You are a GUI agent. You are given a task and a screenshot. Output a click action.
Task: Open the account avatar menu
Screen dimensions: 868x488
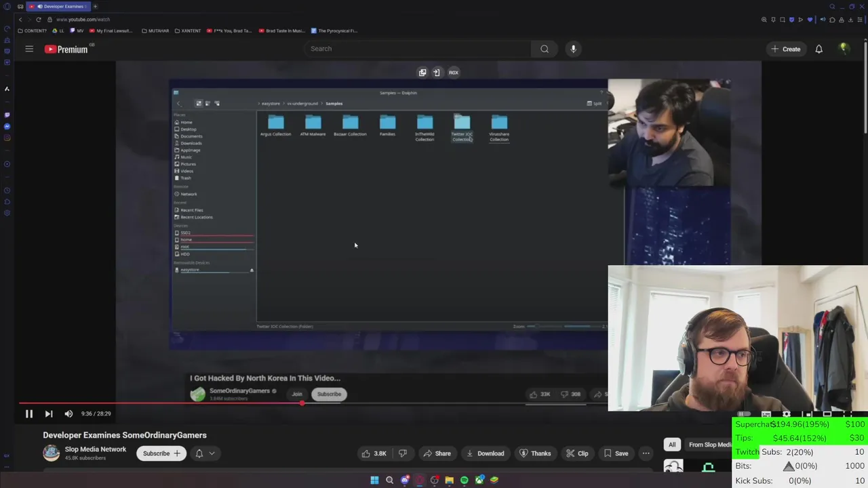coord(844,49)
